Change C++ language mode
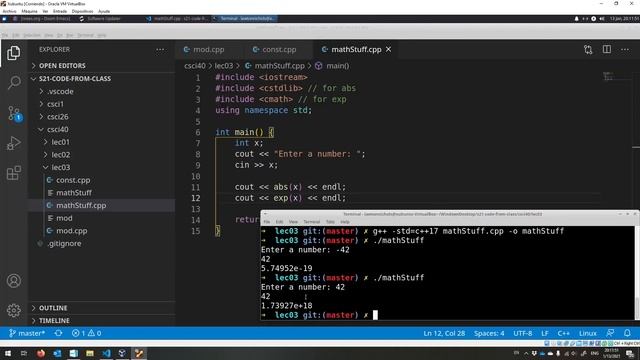This screenshot has width=640, height=360. pos(563,333)
